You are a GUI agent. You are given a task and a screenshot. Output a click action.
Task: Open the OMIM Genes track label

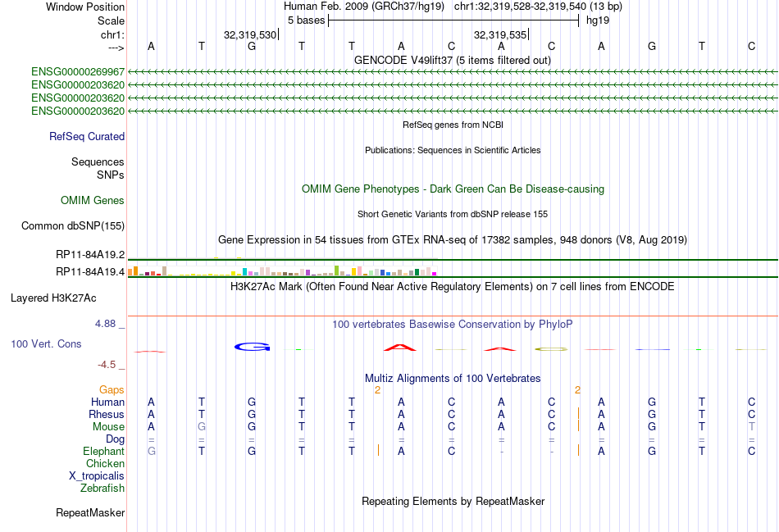pos(92,201)
